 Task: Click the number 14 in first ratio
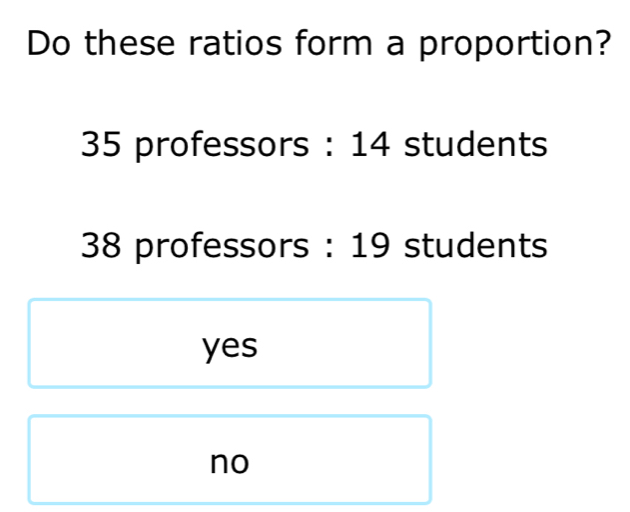370,144
